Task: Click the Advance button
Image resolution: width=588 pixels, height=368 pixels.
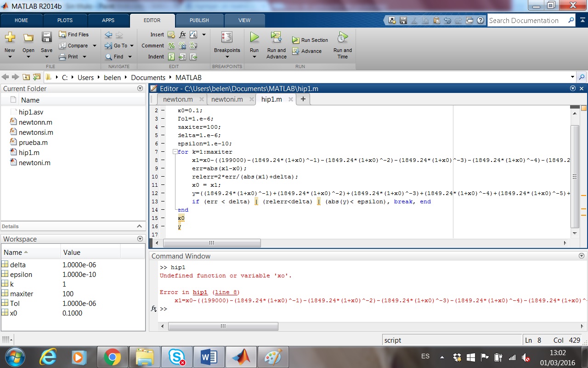Action: [x=306, y=51]
